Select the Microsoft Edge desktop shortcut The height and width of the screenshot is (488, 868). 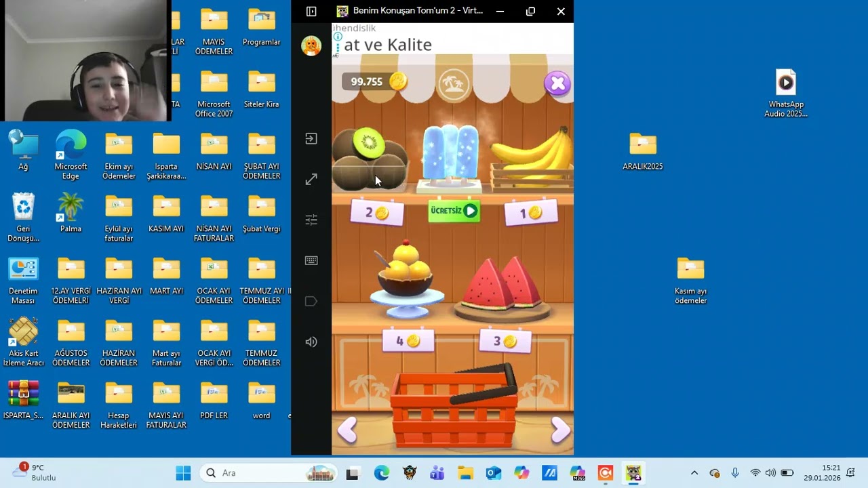[71, 155]
